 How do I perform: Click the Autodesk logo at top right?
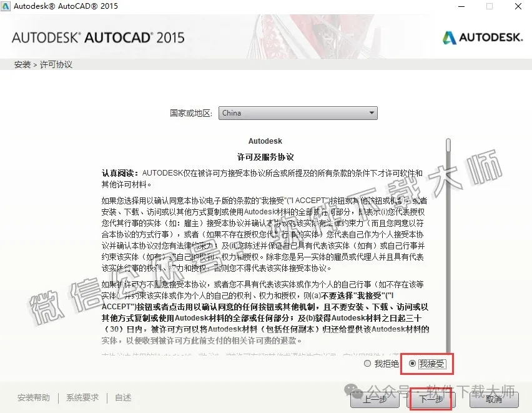pyautogui.click(x=482, y=37)
